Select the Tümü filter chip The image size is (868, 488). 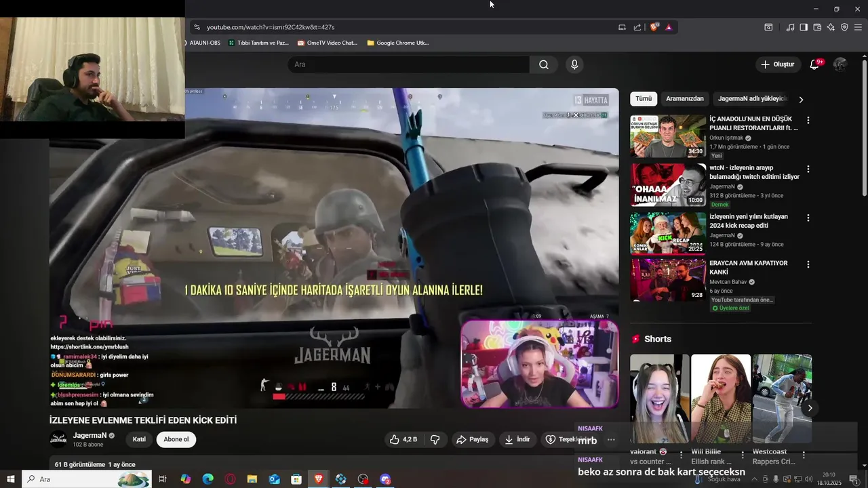[x=644, y=99]
